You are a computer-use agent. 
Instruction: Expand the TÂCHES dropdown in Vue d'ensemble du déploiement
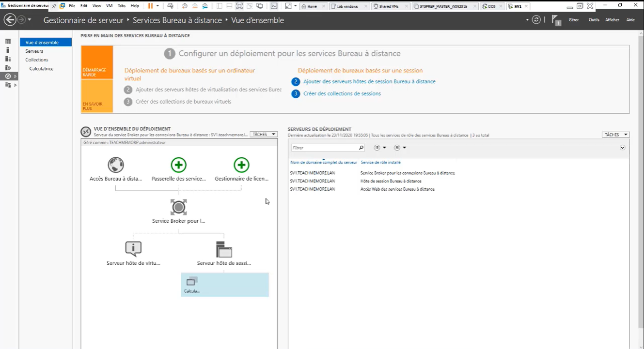click(x=263, y=134)
